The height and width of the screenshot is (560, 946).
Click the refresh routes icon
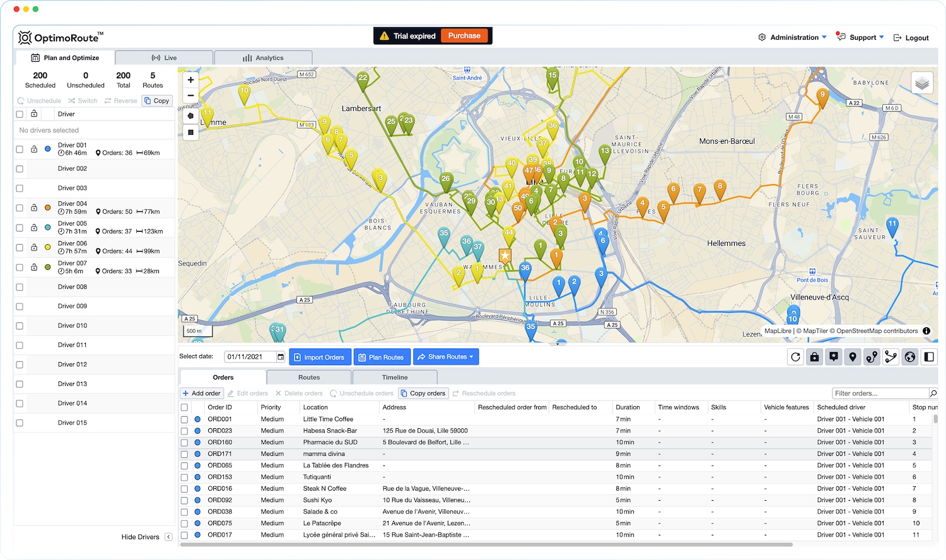click(x=795, y=356)
